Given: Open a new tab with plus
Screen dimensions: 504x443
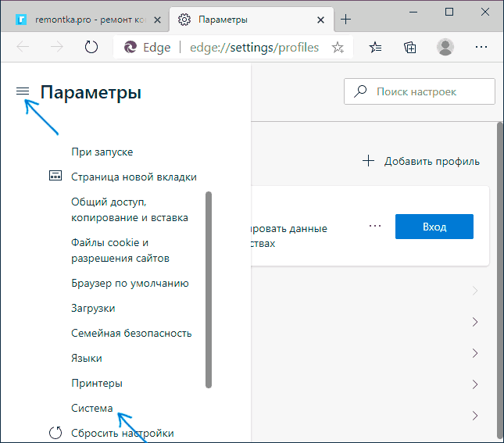Looking at the screenshot, I should coord(346,20).
